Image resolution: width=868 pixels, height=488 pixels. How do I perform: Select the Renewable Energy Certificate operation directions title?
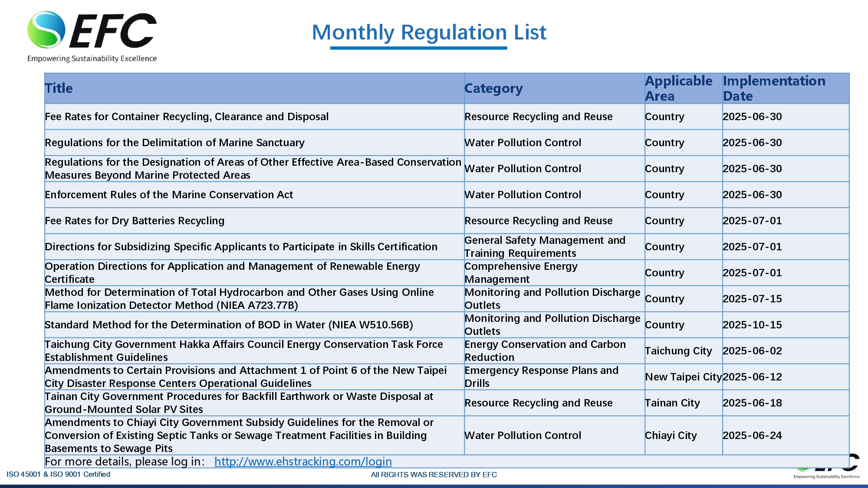(232, 273)
